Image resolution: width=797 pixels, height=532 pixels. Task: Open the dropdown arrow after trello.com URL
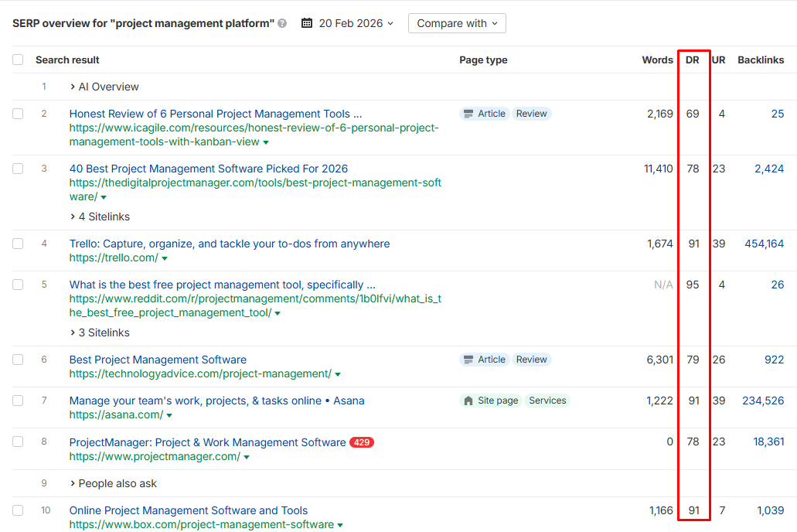click(x=165, y=258)
